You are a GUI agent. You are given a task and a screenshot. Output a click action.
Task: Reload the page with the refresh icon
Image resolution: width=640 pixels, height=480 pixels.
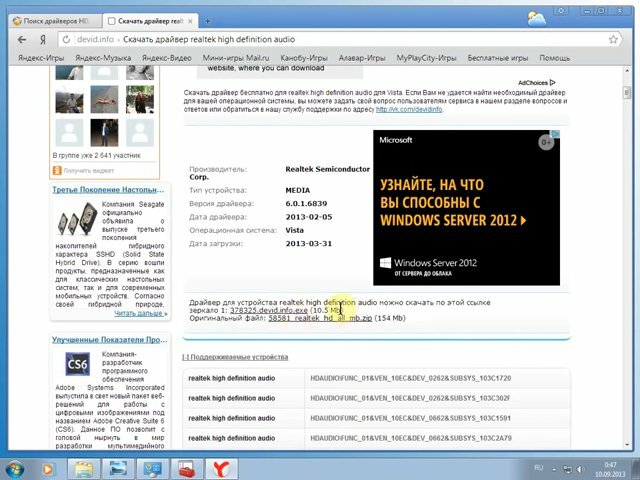click(66, 40)
